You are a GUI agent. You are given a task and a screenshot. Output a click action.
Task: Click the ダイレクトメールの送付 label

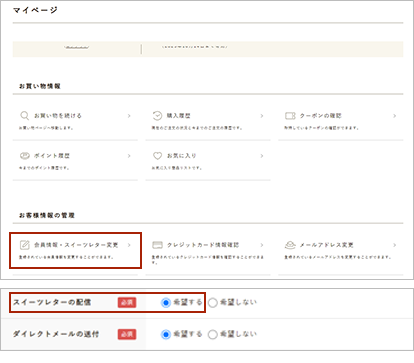pyautogui.click(x=56, y=334)
